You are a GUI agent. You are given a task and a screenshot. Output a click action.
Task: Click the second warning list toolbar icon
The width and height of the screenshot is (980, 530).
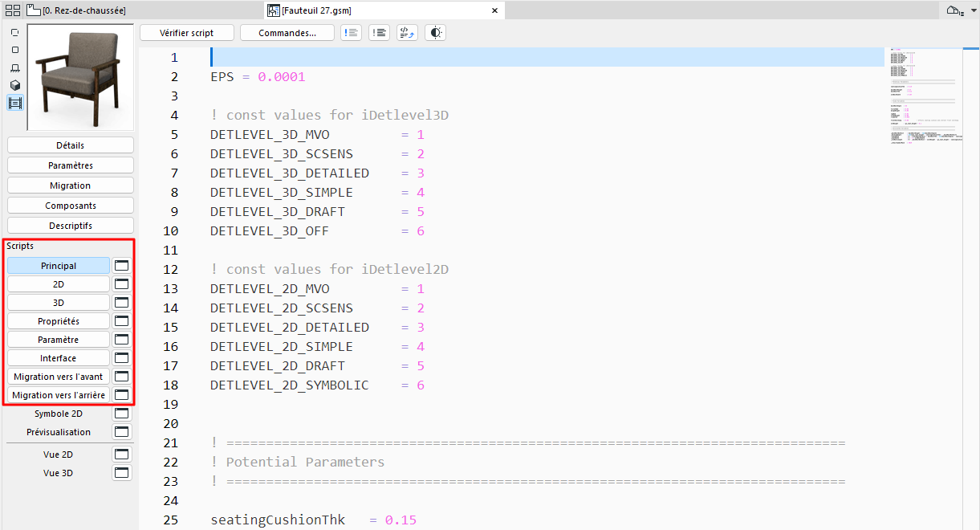(379, 32)
